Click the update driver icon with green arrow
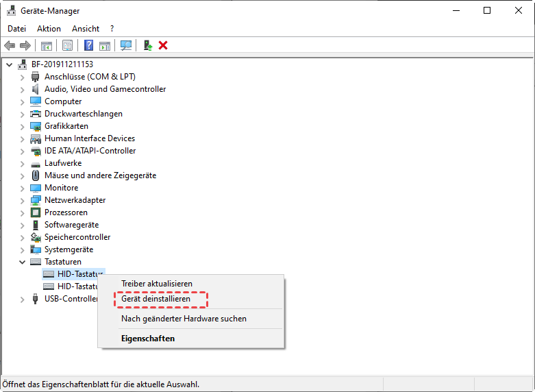535x392 pixels. [x=147, y=45]
